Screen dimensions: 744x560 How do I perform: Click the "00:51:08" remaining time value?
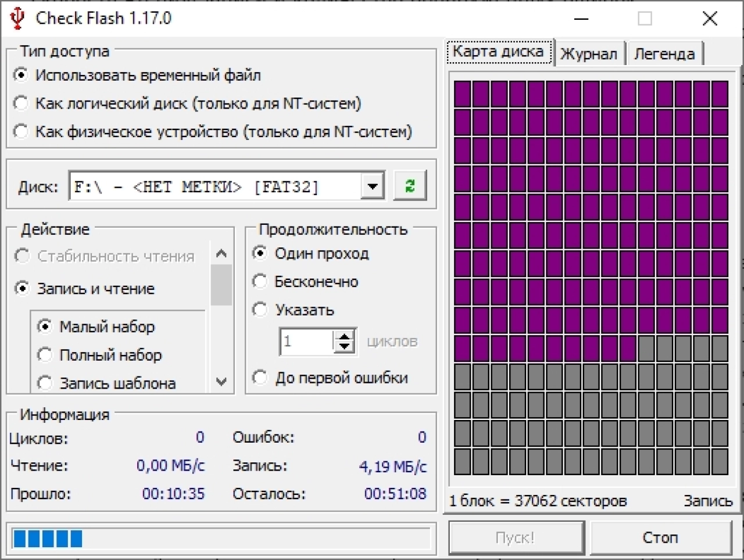pyautogui.click(x=395, y=494)
